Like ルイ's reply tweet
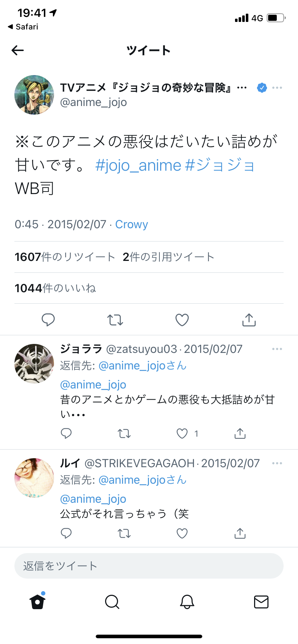298x644 pixels. (x=182, y=533)
